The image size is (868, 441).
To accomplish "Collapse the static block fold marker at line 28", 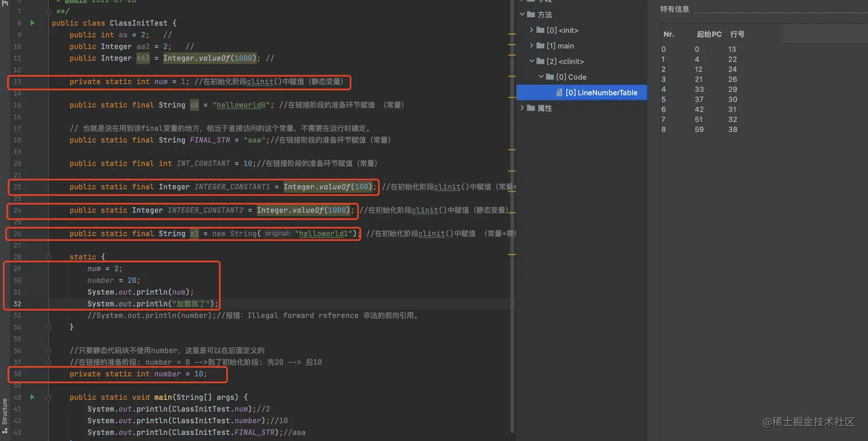I will (49, 257).
